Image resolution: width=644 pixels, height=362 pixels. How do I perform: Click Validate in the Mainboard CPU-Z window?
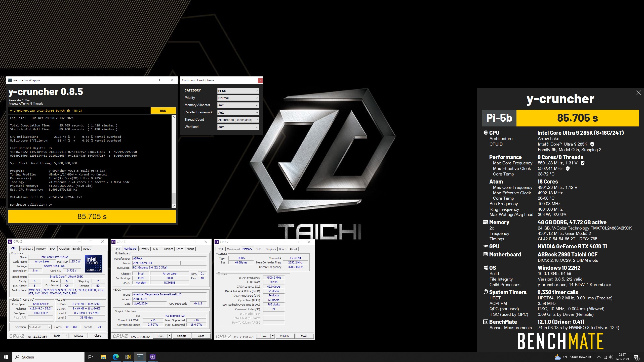[x=182, y=336]
